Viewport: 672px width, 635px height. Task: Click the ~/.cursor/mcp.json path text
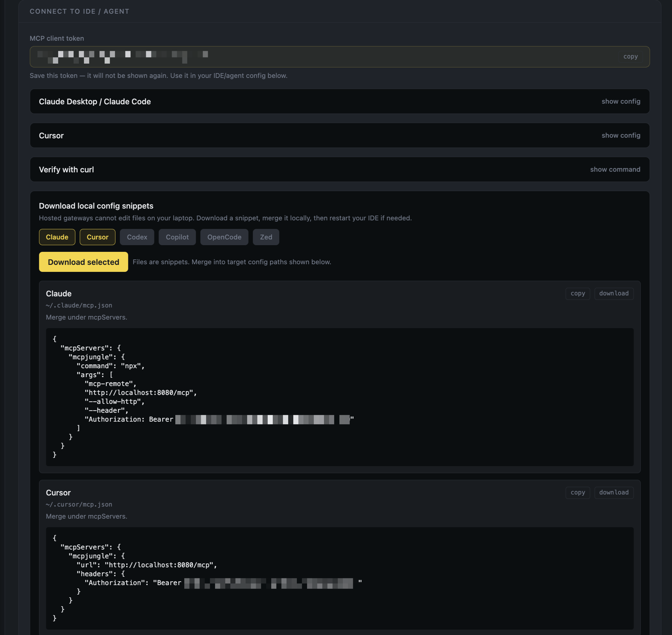coord(79,504)
